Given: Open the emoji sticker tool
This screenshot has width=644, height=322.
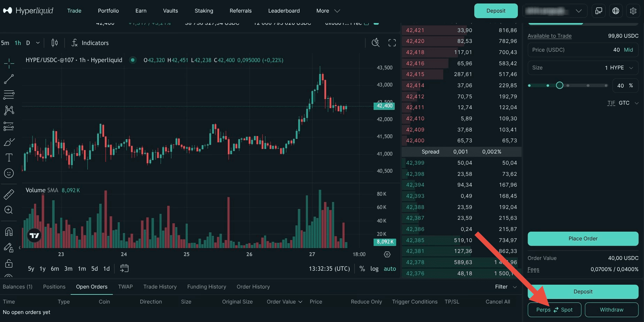Looking at the screenshot, I should (x=9, y=173).
